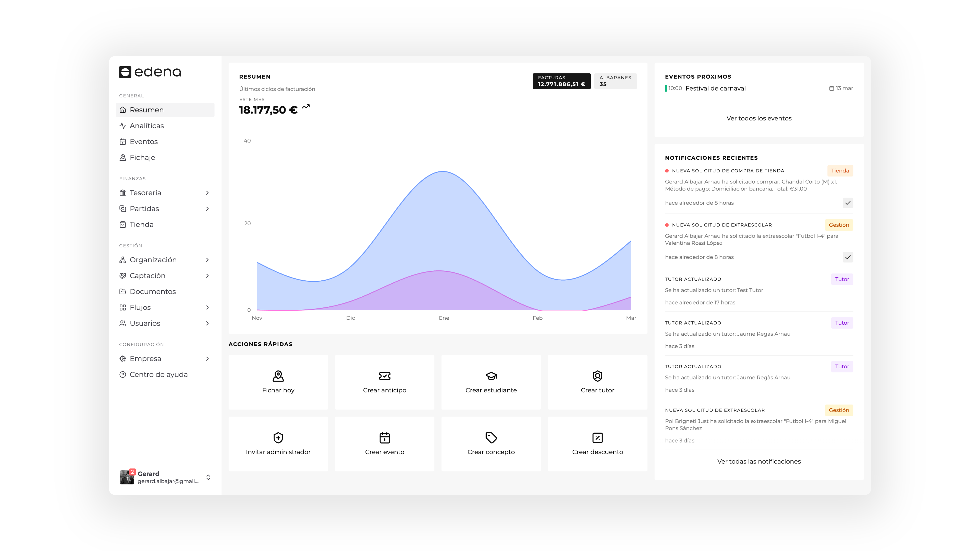Open the Gerard account switcher
The height and width of the screenshot is (551, 980).
click(x=208, y=477)
